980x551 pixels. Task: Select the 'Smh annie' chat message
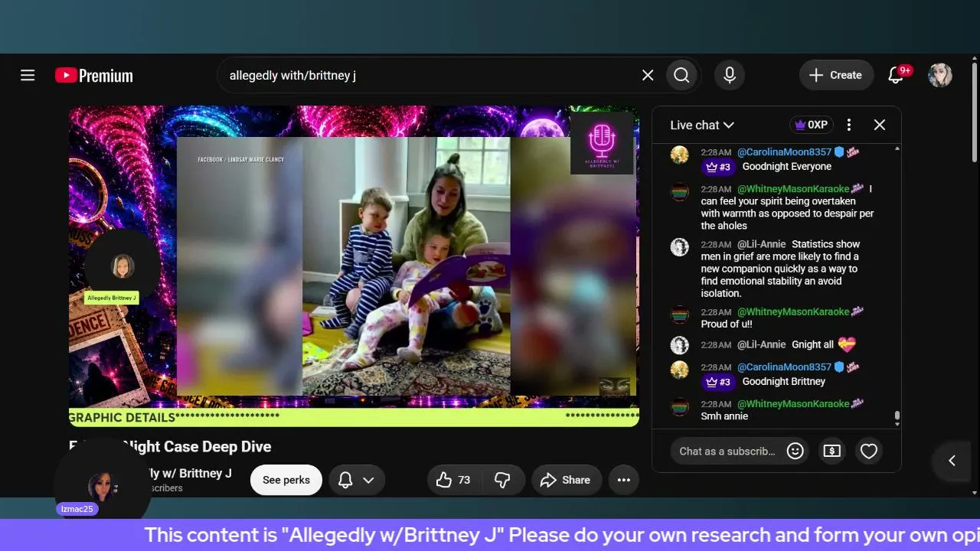[x=724, y=416]
